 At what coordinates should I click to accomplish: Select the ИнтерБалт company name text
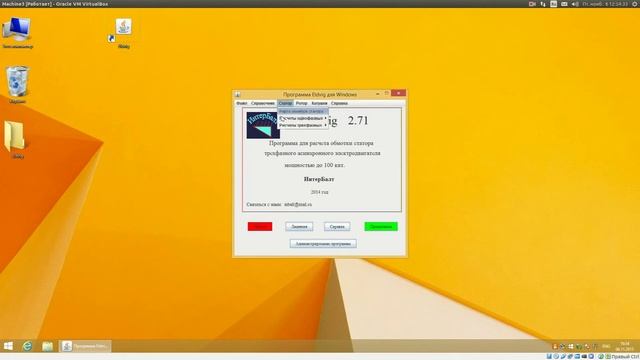(319, 179)
